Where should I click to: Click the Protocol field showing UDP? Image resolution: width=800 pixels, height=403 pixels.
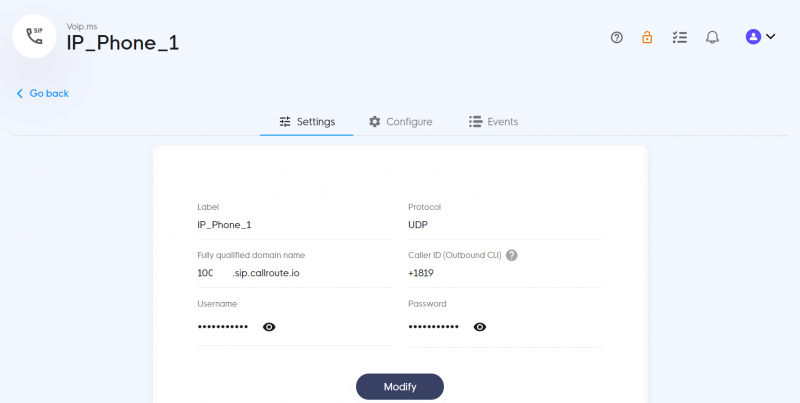click(x=505, y=224)
